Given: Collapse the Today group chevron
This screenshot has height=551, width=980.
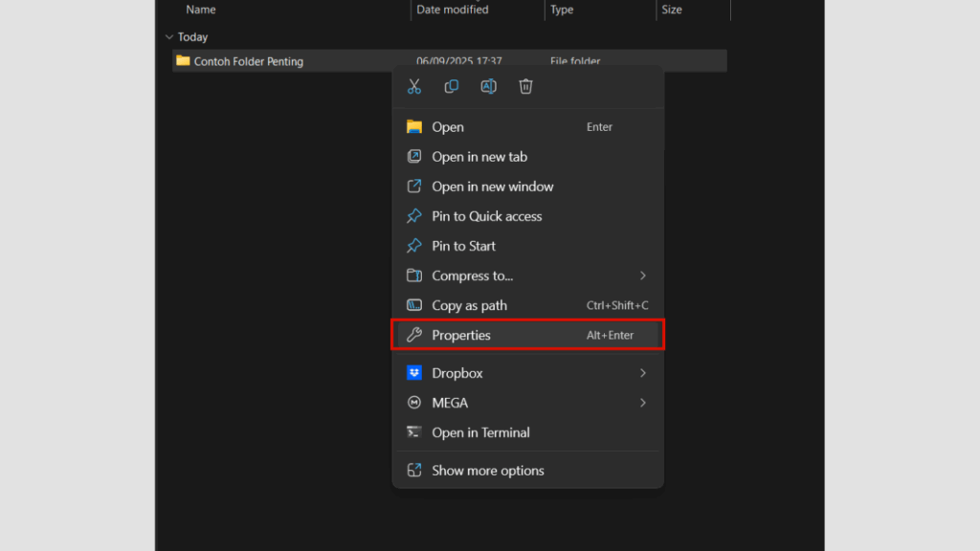Looking at the screenshot, I should tap(169, 37).
